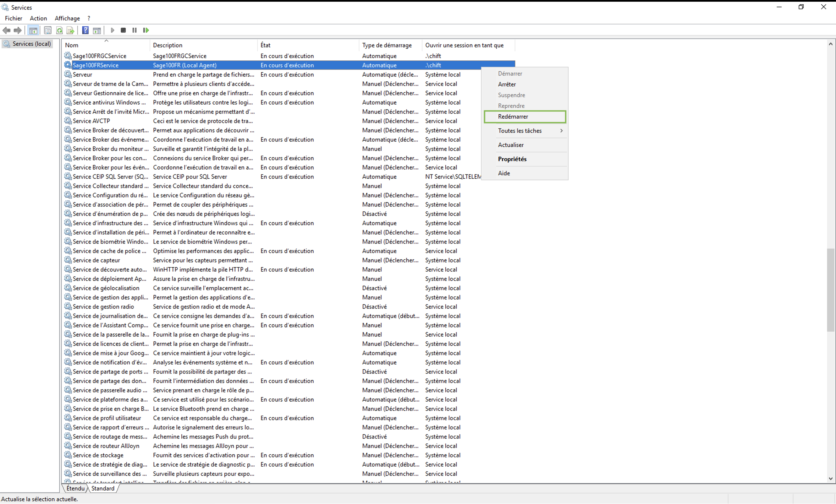Open Properties via toolbar icon
The width and height of the screenshot is (836, 504).
tap(48, 30)
